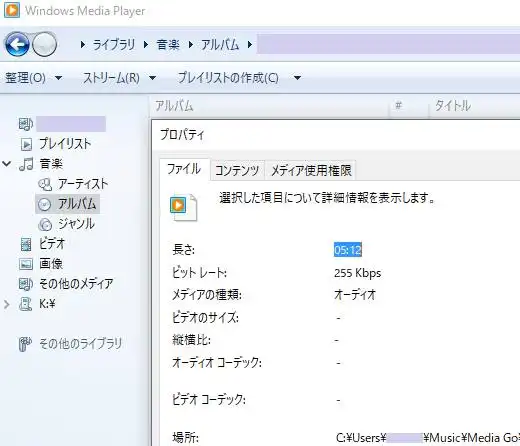Go to アルバム in the breadcrumb
The width and height of the screenshot is (520, 446).
click(220, 44)
